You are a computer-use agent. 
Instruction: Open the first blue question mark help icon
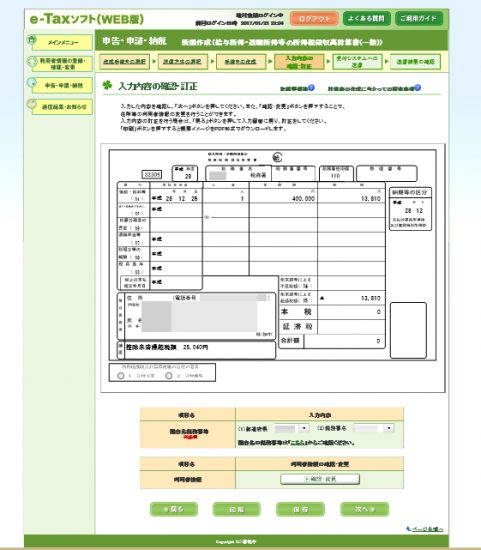click(311, 88)
